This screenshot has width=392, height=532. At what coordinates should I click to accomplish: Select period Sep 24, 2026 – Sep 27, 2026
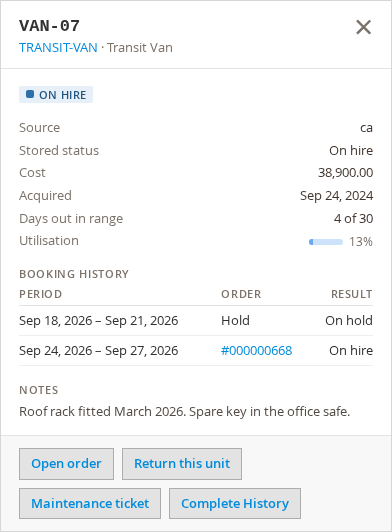(98, 350)
